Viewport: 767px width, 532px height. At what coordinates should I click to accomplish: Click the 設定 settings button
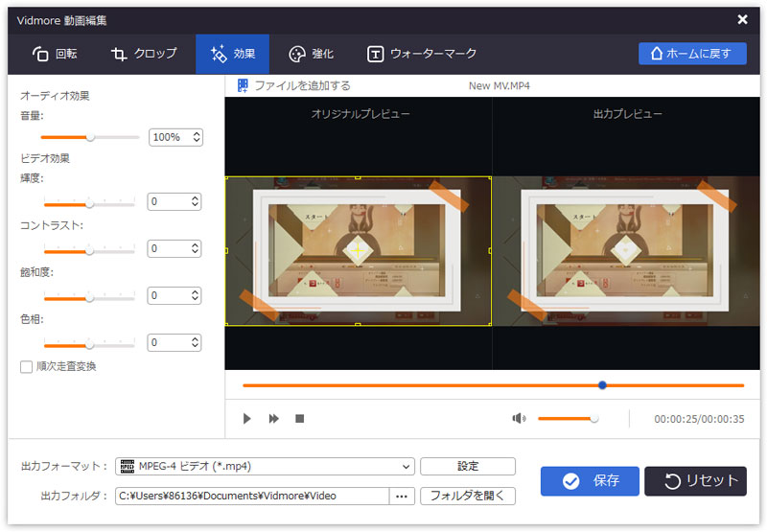coord(468,467)
